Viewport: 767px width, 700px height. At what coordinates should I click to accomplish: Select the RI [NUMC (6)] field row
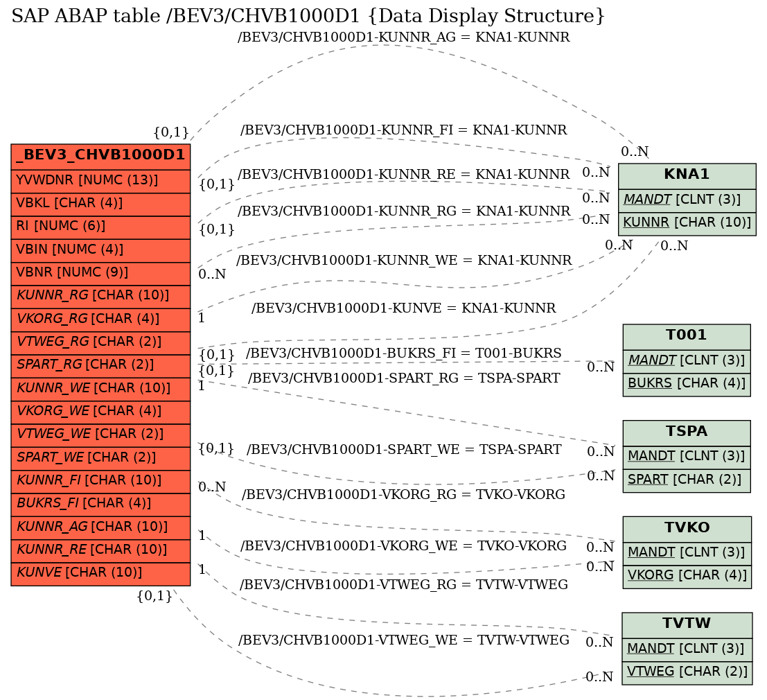[100, 227]
